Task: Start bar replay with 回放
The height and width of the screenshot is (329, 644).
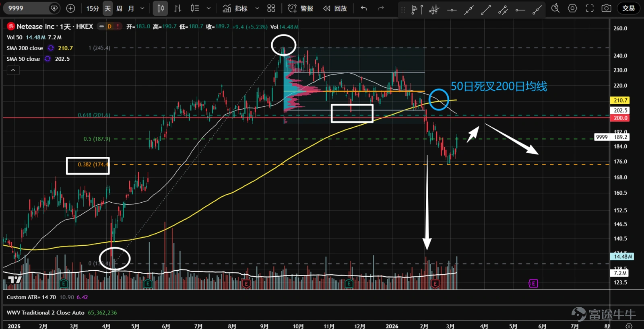Action: 335,8
